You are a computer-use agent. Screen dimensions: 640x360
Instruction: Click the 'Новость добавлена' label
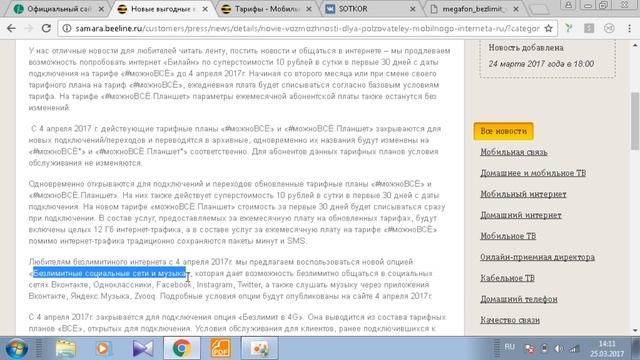526,48
